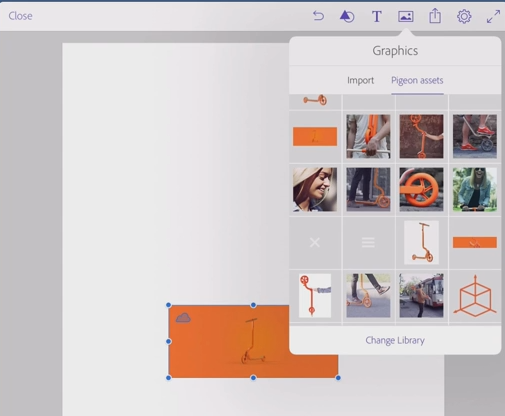The image size is (505, 416).
Task: Open the shapes tool icon
Action: click(347, 16)
